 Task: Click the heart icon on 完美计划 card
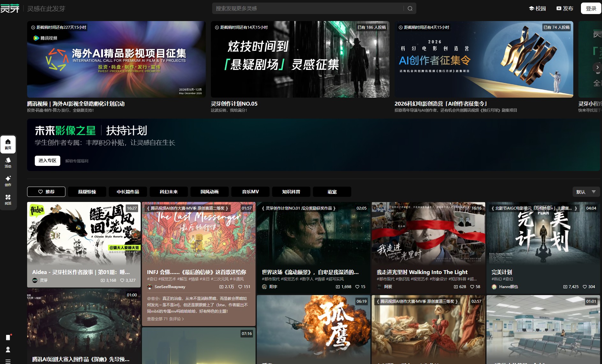pos(584,287)
